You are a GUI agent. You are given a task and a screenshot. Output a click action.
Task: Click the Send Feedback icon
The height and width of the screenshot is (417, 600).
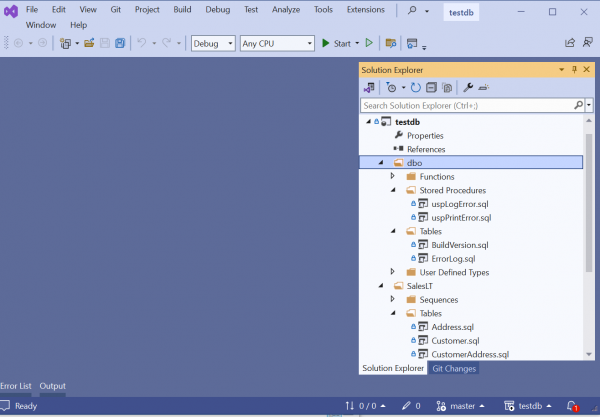[588, 42]
